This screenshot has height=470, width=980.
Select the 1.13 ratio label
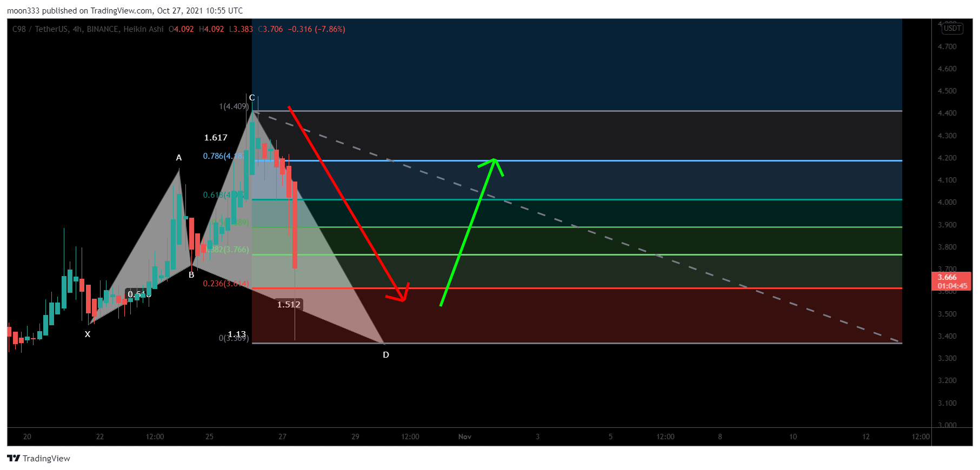point(237,334)
